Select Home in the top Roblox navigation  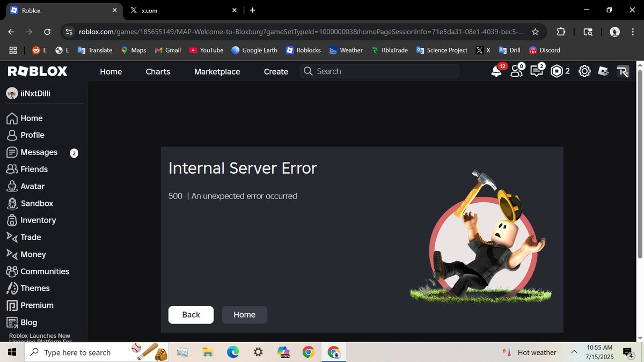point(111,71)
